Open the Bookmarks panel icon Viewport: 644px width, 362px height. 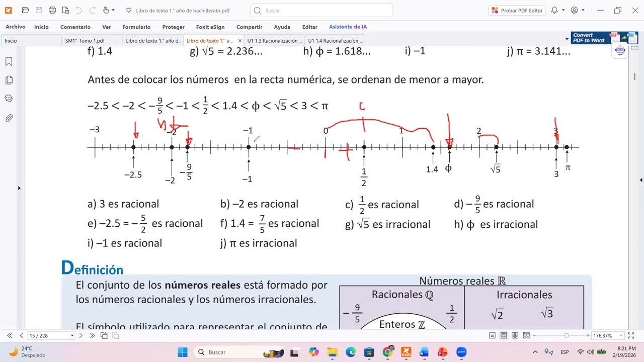pos(9,62)
